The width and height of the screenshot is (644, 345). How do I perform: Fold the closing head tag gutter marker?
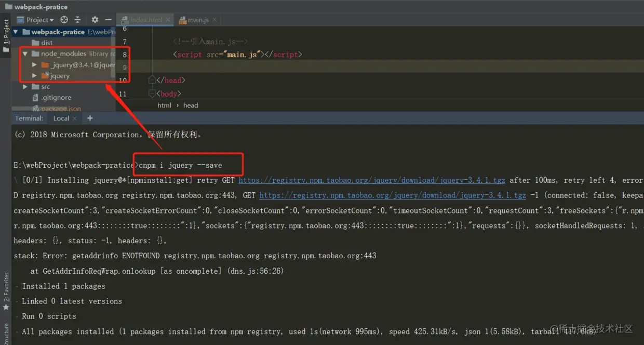tap(152, 80)
